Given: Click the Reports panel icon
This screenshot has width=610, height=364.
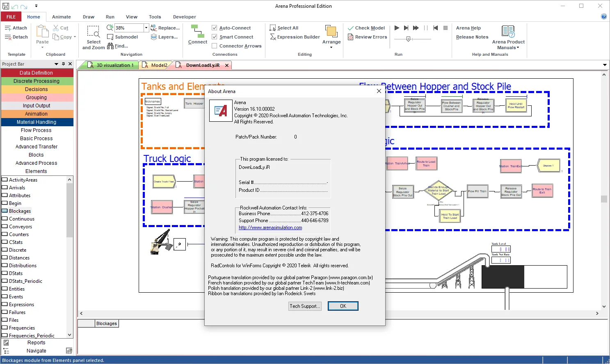Looking at the screenshot, I should 6,343.
